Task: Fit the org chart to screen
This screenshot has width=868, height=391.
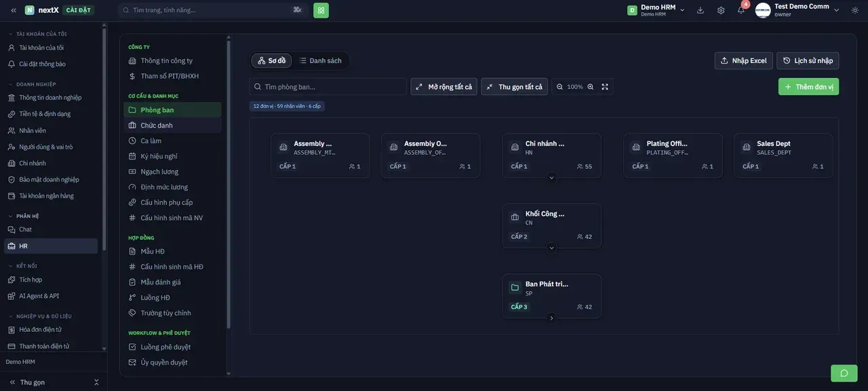Action: pos(605,87)
